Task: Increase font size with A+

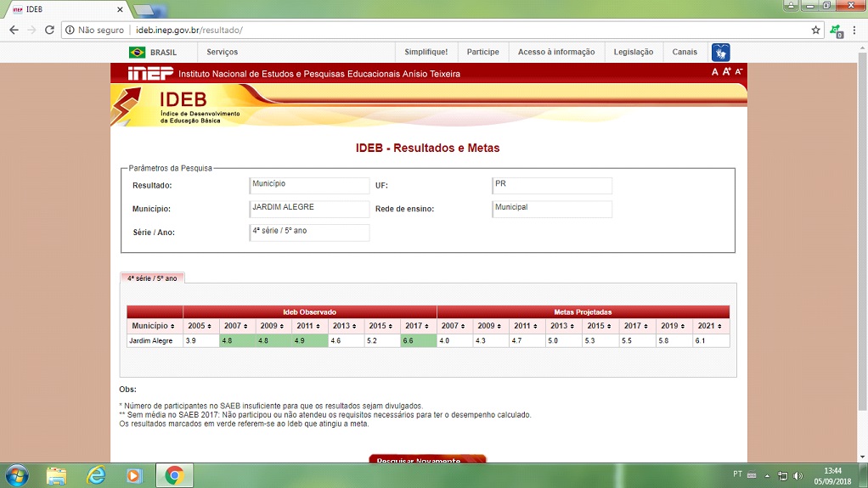Action: click(727, 71)
